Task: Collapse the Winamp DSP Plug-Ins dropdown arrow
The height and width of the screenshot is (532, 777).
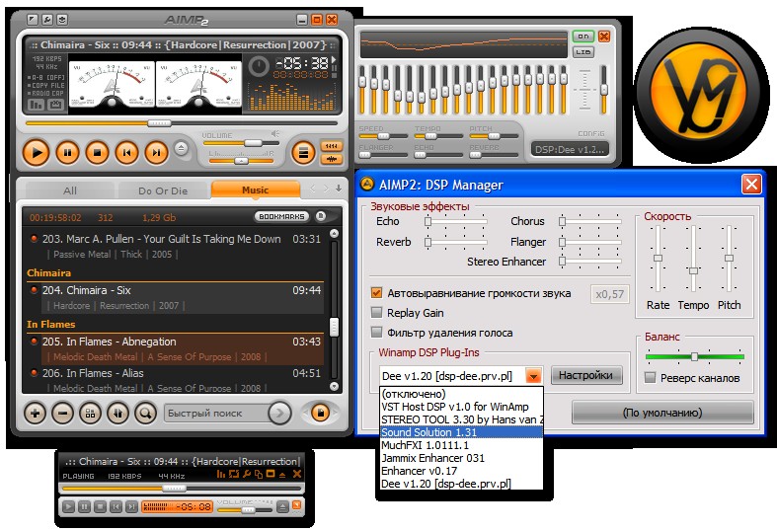Action: coord(534,376)
